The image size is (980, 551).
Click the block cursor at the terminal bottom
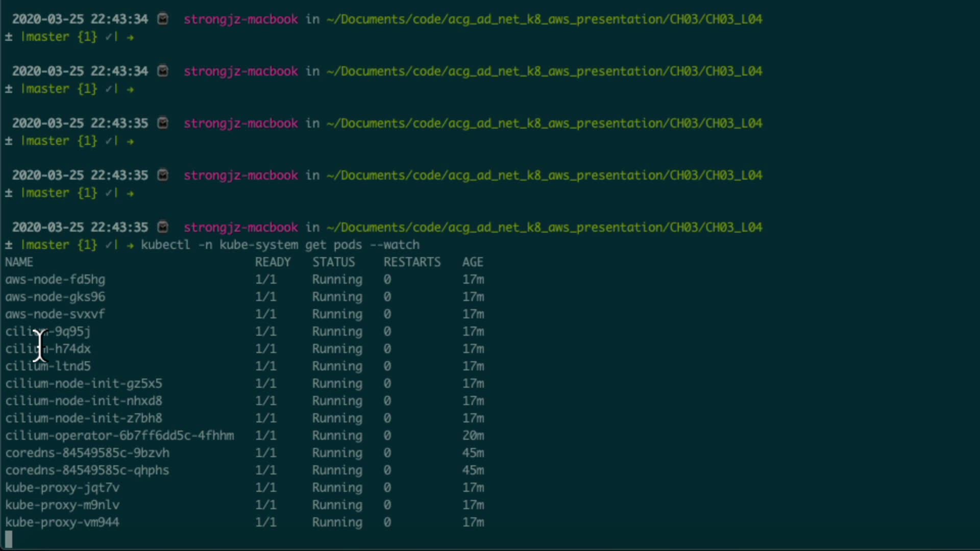[x=9, y=539]
